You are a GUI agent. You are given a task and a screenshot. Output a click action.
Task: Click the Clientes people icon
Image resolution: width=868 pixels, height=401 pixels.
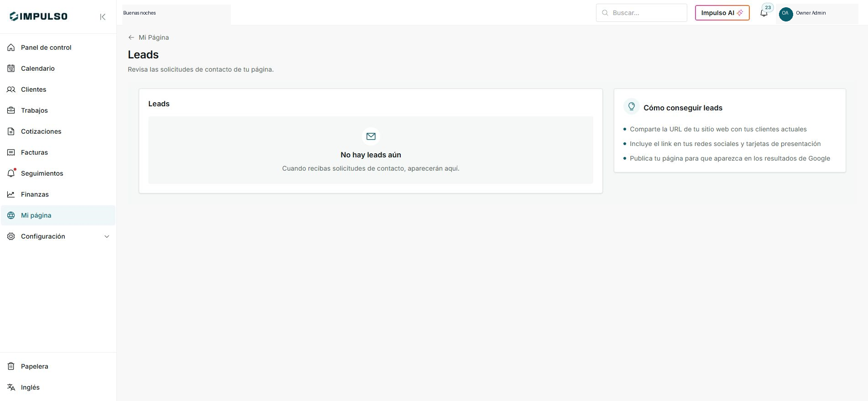[11, 89]
